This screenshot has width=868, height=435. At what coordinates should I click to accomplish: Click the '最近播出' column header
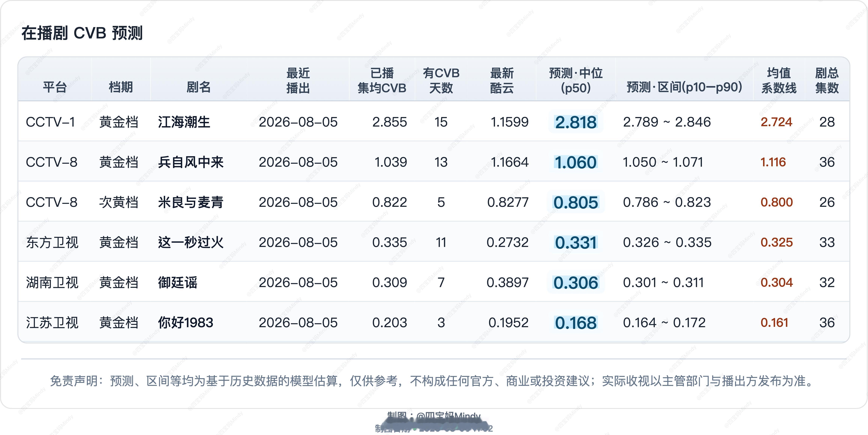(x=298, y=80)
